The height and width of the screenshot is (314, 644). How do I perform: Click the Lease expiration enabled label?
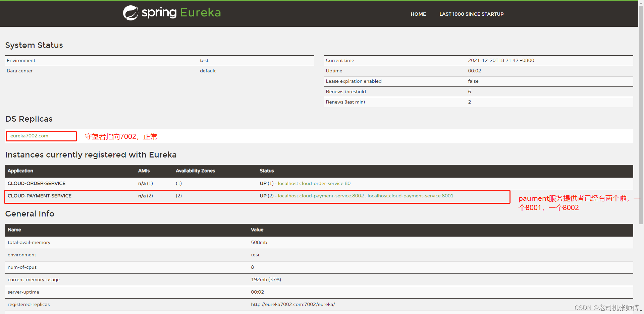click(x=354, y=81)
